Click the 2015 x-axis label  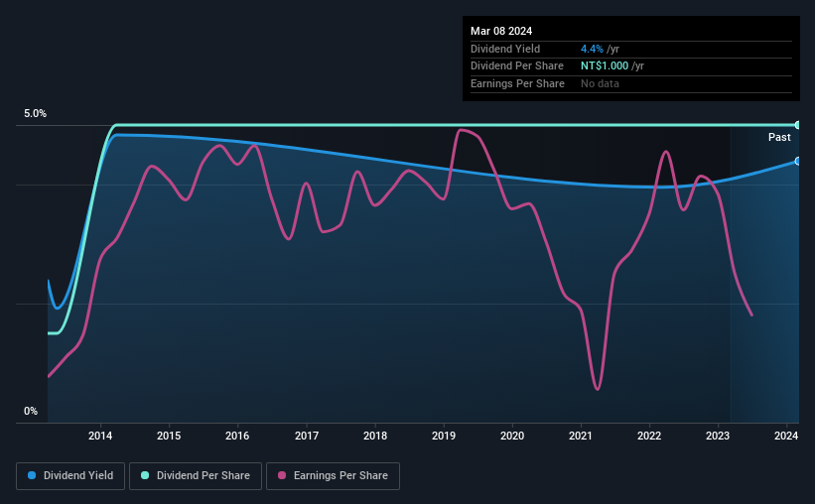(169, 436)
